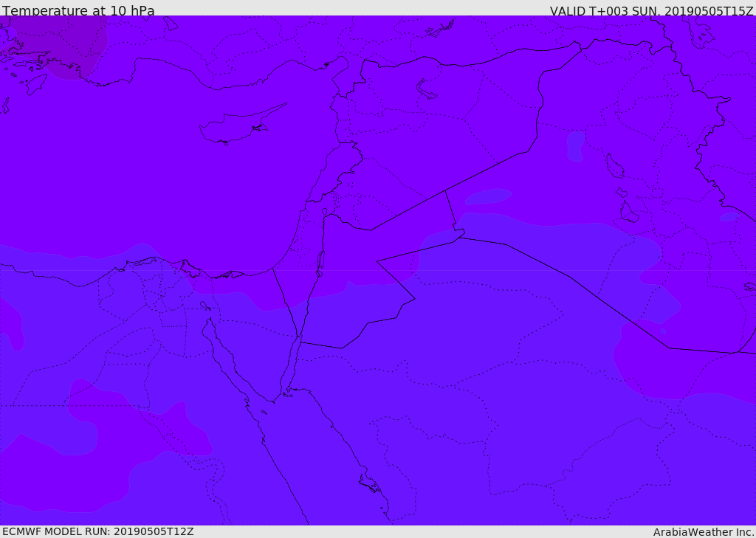Click the 'ECMWF MODEL RUN: 20190505T12Z' text
Image resolution: width=756 pixels, height=538 pixels.
click(x=98, y=531)
